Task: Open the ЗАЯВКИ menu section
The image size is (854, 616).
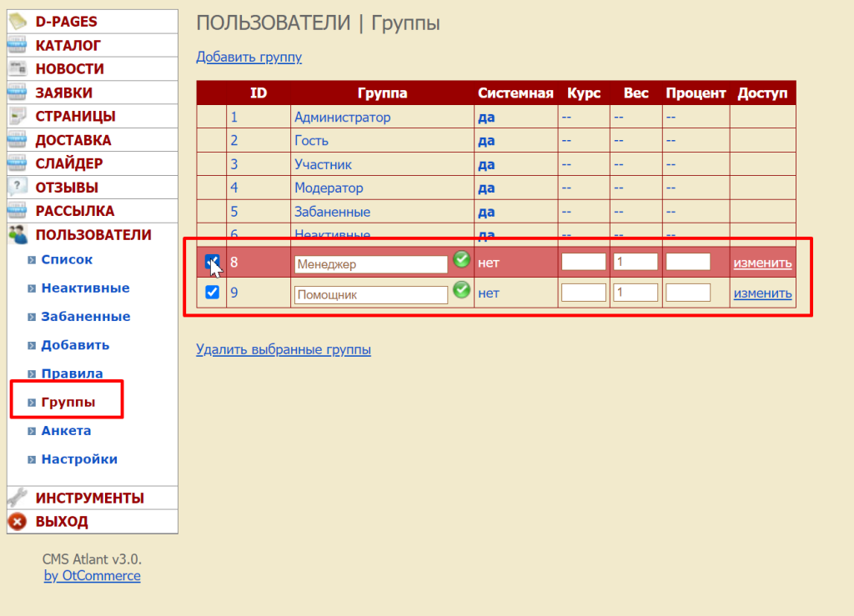Action: [63, 93]
